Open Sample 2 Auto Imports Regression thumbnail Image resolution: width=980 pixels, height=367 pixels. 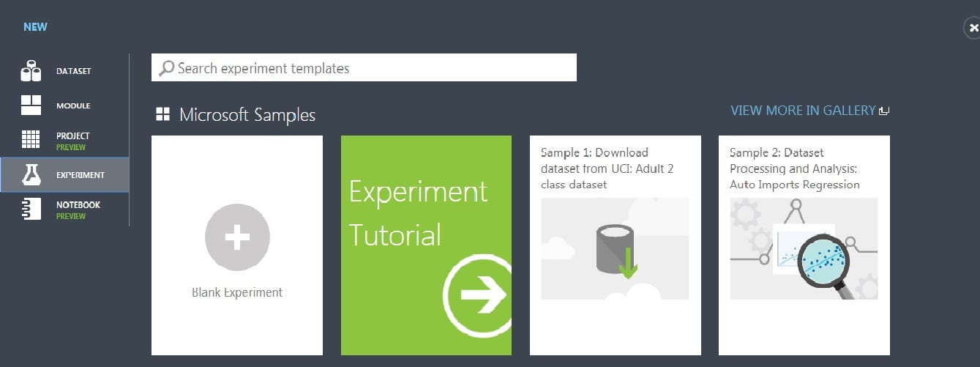[x=804, y=248]
